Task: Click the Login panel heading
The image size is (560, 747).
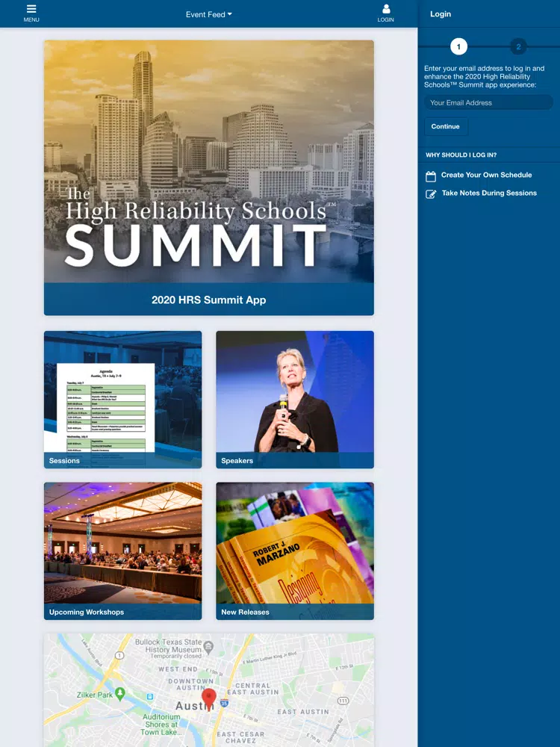Action: pos(441,13)
